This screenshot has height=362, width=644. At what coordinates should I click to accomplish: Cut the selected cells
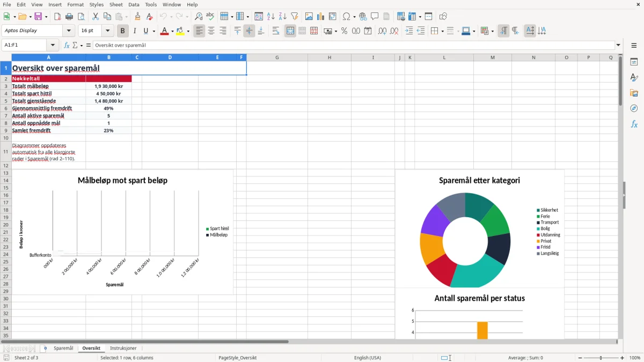tap(95, 17)
